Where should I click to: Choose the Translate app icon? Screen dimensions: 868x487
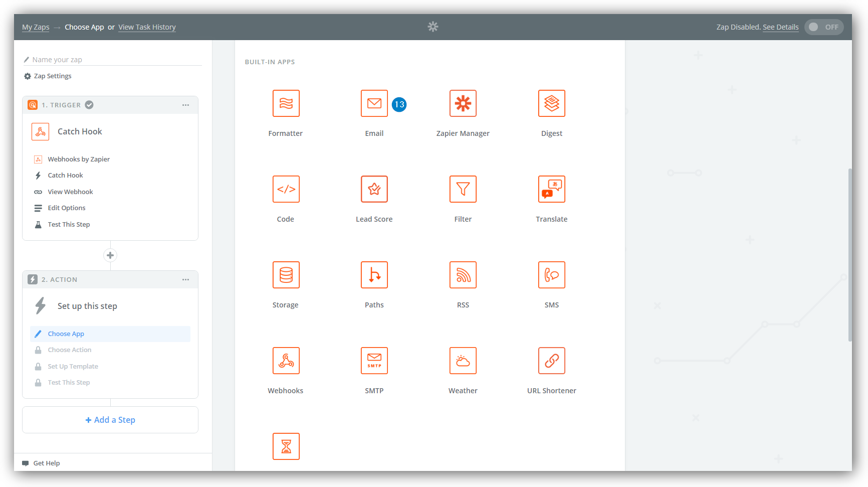(552, 189)
